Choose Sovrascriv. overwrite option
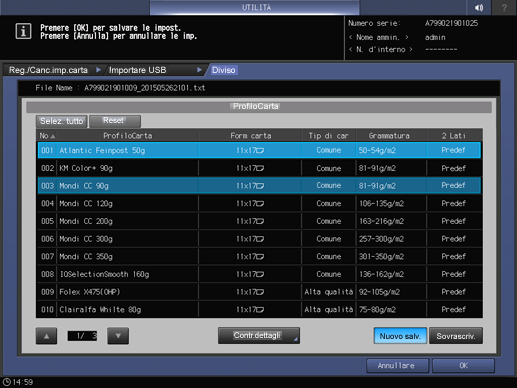 click(x=456, y=336)
